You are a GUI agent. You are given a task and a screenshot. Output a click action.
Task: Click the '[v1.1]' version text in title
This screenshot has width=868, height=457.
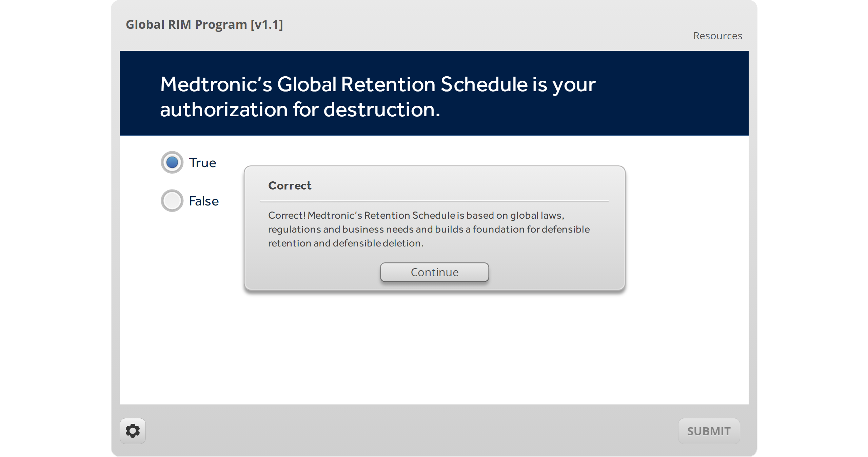coord(267,25)
